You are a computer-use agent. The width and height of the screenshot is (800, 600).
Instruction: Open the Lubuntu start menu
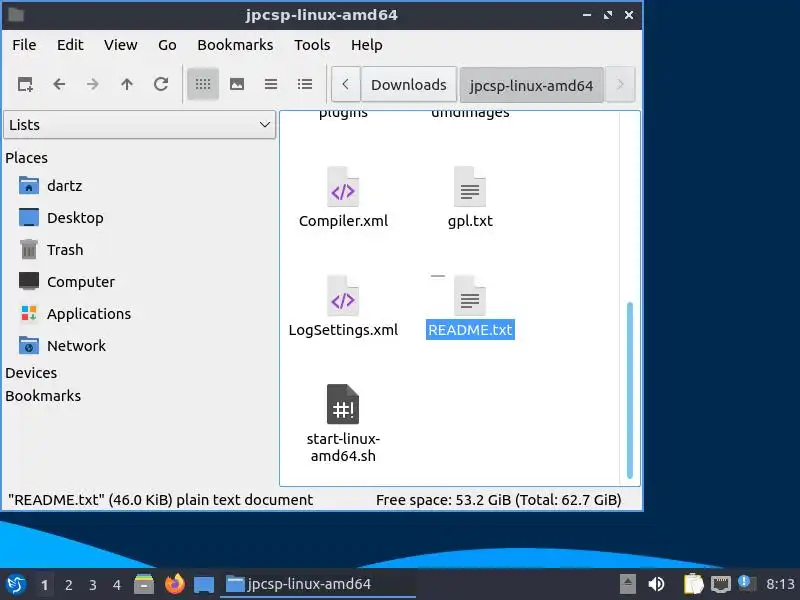click(x=16, y=584)
